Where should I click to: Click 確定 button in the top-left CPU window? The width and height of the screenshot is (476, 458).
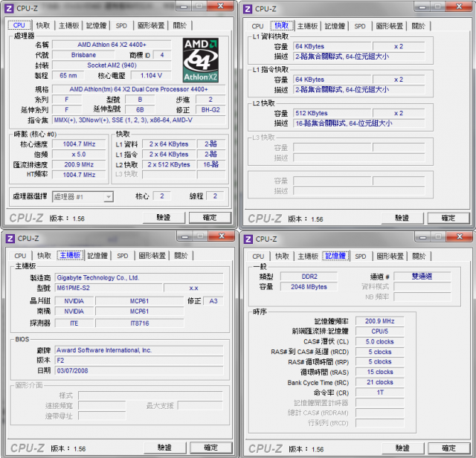(x=210, y=218)
